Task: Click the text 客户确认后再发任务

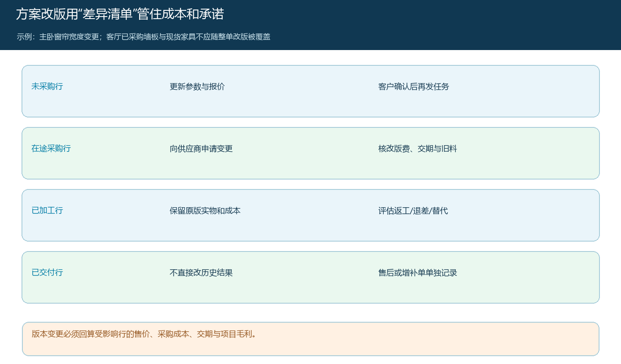Action: click(x=414, y=86)
